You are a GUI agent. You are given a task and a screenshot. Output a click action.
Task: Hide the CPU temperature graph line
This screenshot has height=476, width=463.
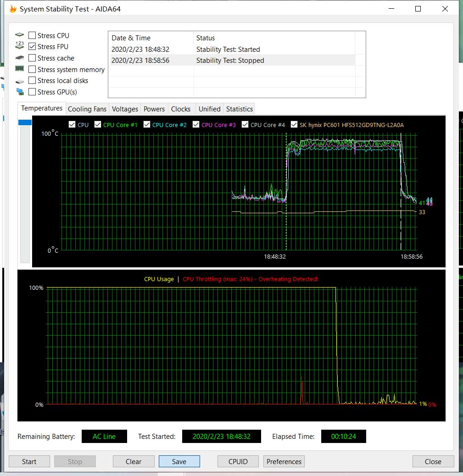[x=72, y=124]
